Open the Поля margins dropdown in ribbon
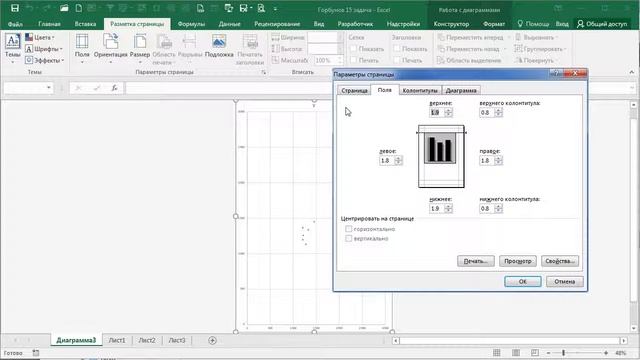This screenshot has height=360, width=640. pyautogui.click(x=82, y=49)
